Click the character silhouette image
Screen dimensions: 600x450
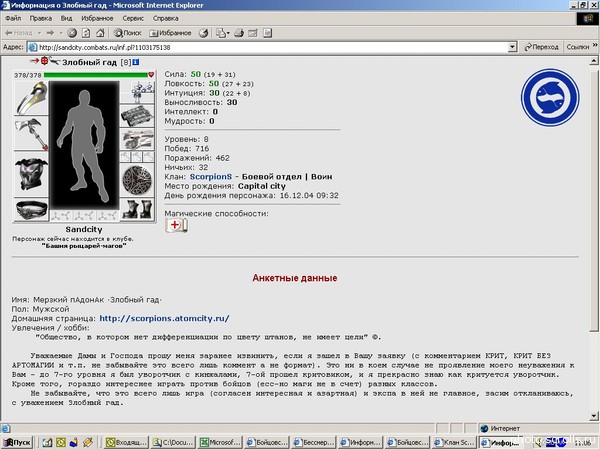coord(85,145)
